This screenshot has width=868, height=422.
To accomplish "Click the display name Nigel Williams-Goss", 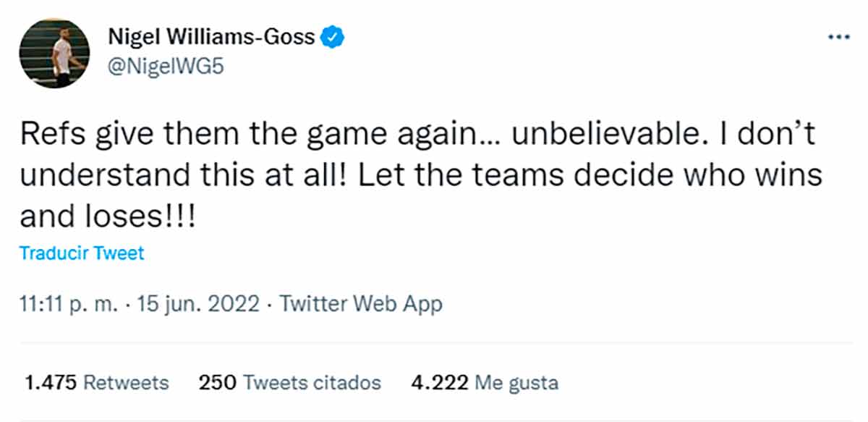I will click(211, 36).
